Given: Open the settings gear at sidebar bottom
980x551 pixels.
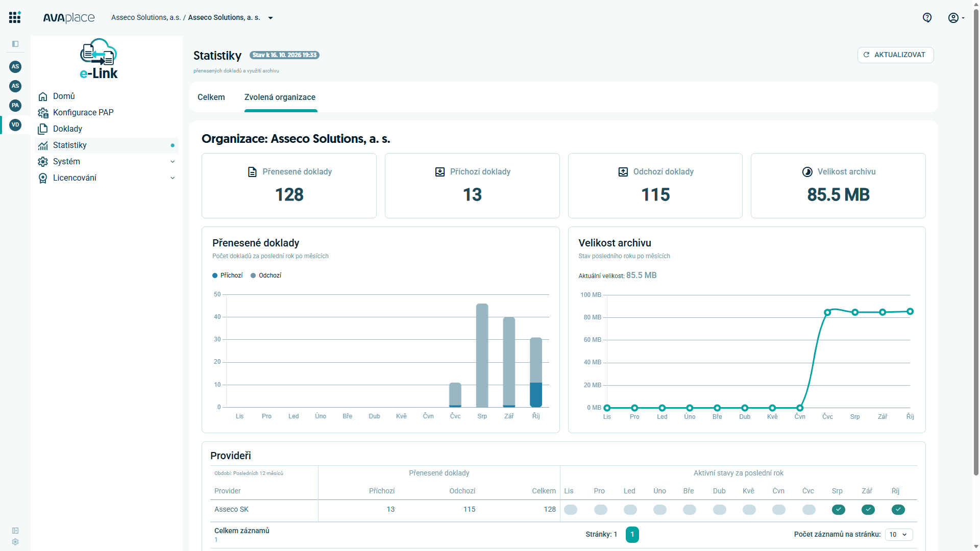Looking at the screenshot, I should 15,542.
